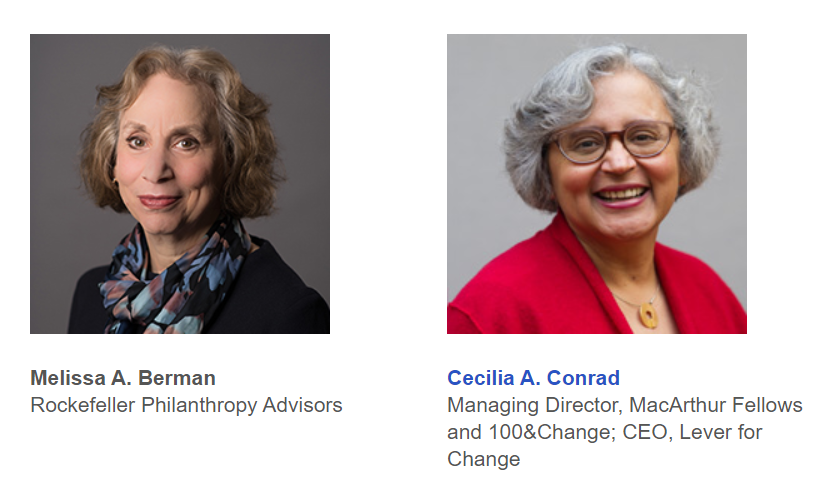Open the Cecilia A. Conrad profile link
This screenshot has height=500, width=834.
tap(533, 378)
